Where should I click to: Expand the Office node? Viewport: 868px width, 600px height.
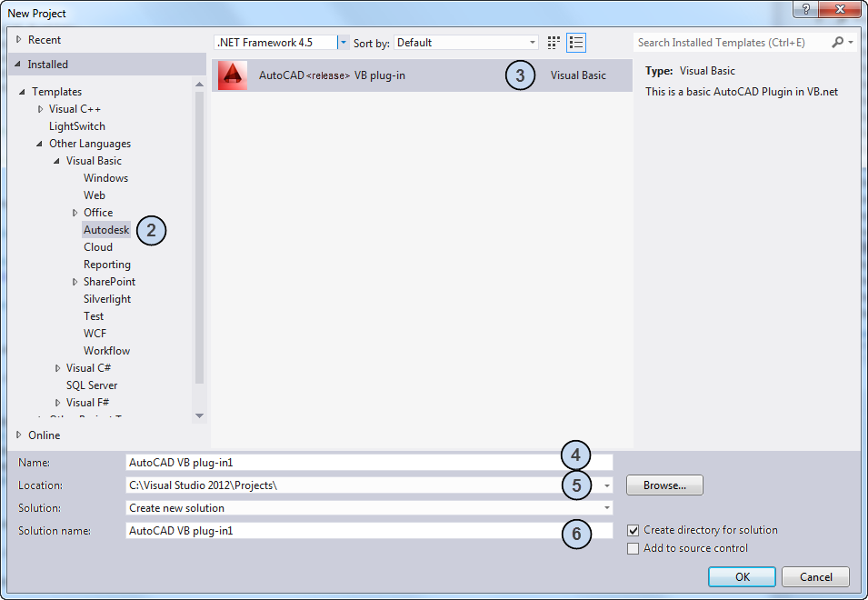pyautogui.click(x=75, y=213)
